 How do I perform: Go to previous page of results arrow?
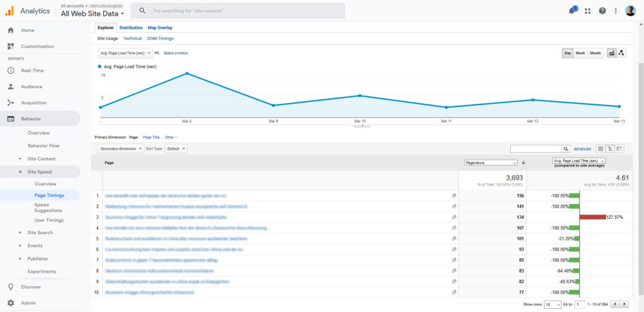[615, 304]
